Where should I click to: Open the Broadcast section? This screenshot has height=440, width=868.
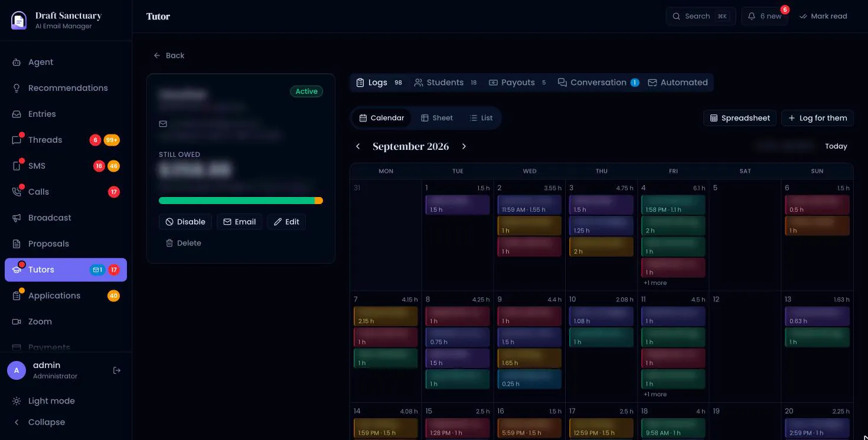click(x=66, y=218)
